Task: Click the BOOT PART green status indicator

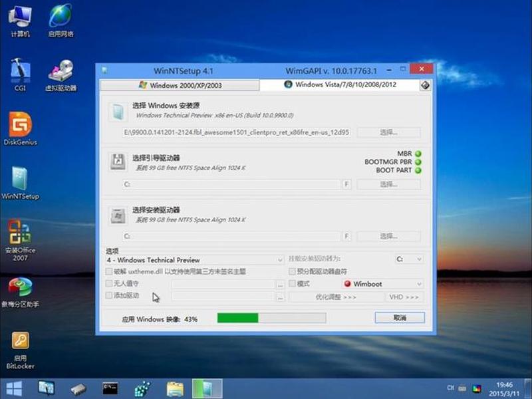Action: coord(418,170)
